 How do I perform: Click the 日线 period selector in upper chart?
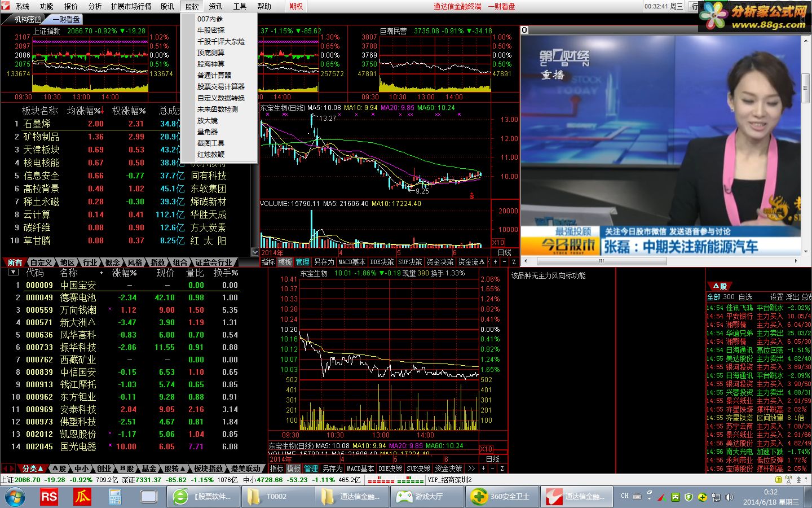pos(505,252)
